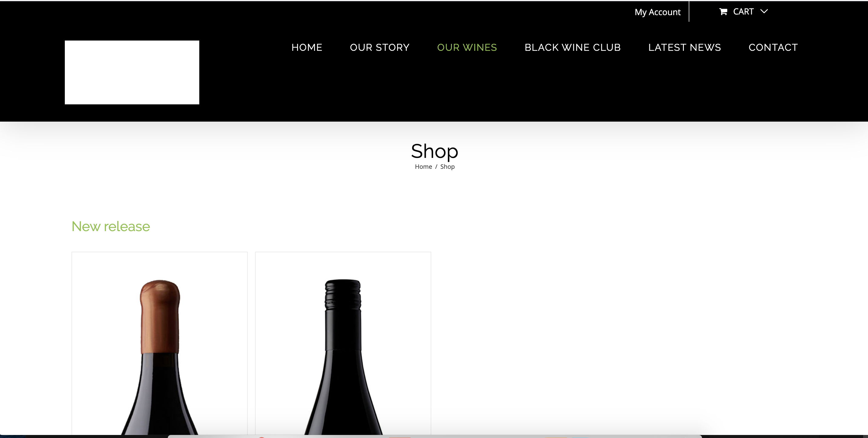The image size is (868, 438).
Task: Go to the HOME menu item
Action: 306,47
